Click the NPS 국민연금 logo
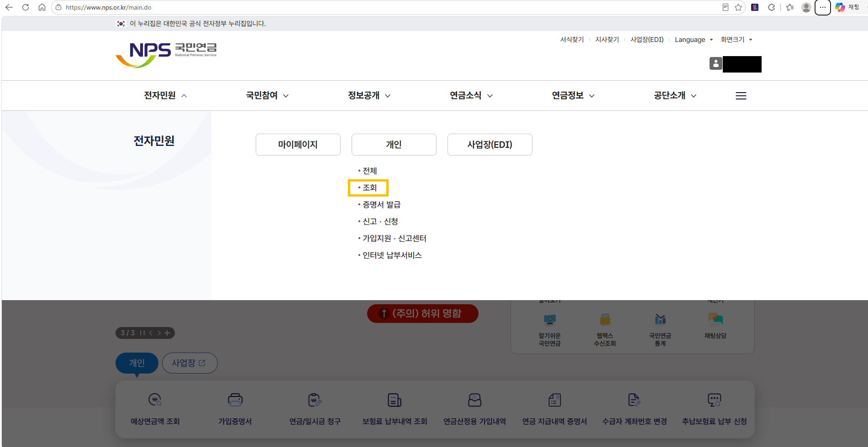This screenshot has height=447, width=868. tap(166, 55)
